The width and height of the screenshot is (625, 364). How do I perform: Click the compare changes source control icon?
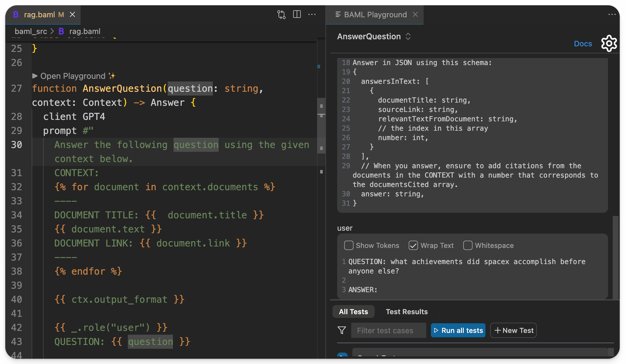[281, 14]
